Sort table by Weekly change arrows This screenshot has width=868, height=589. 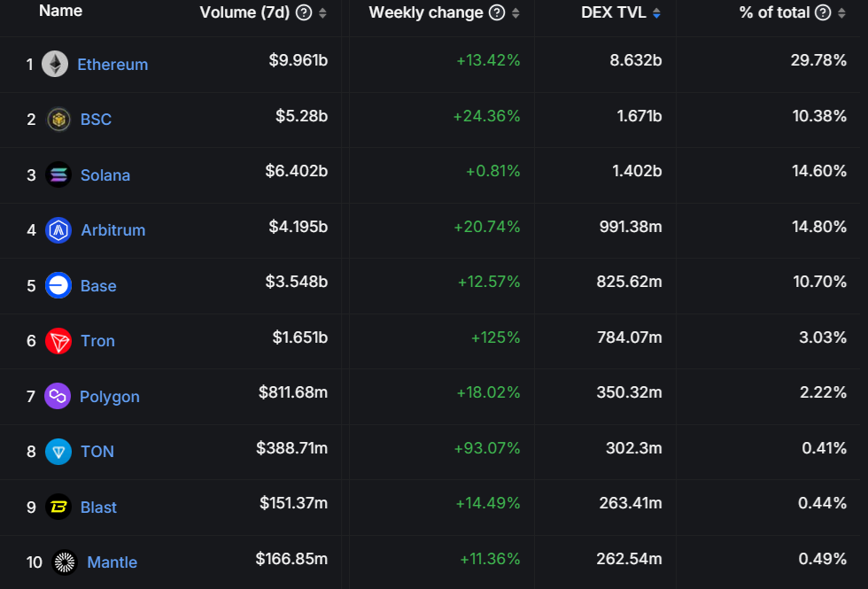[x=515, y=13]
